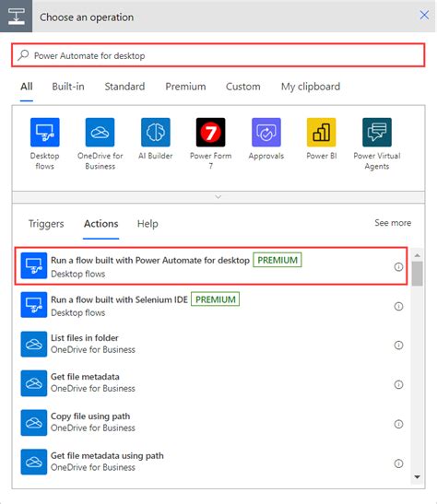This screenshot has height=504, width=437.
Task: Click the Selenium IDE action's Desktop flows icon
Action: pyautogui.click(x=34, y=305)
